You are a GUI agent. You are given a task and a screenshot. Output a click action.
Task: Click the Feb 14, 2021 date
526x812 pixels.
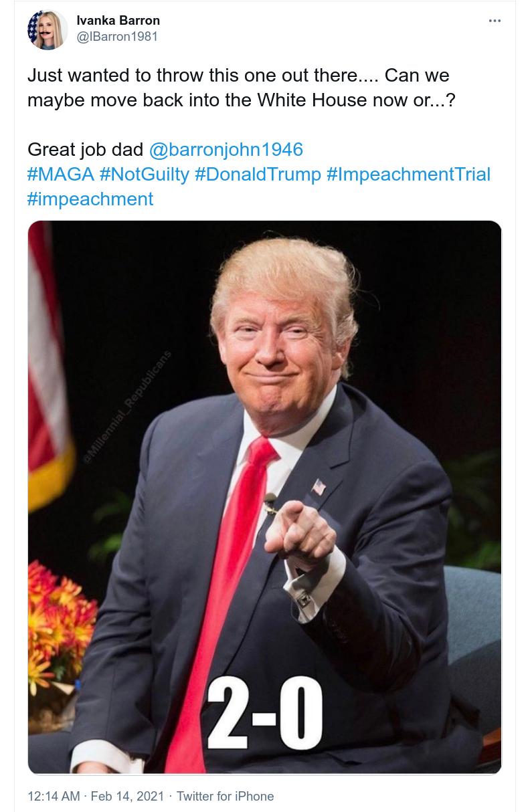127,796
